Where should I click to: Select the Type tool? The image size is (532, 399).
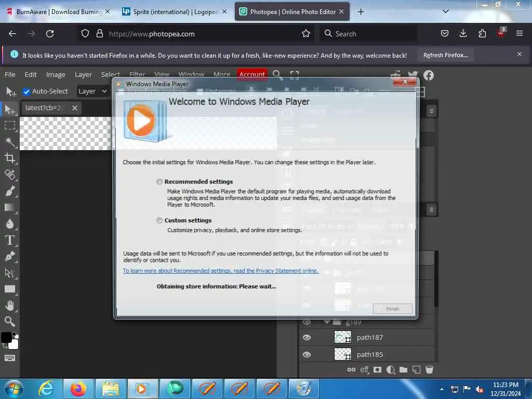pyautogui.click(x=10, y=240)
